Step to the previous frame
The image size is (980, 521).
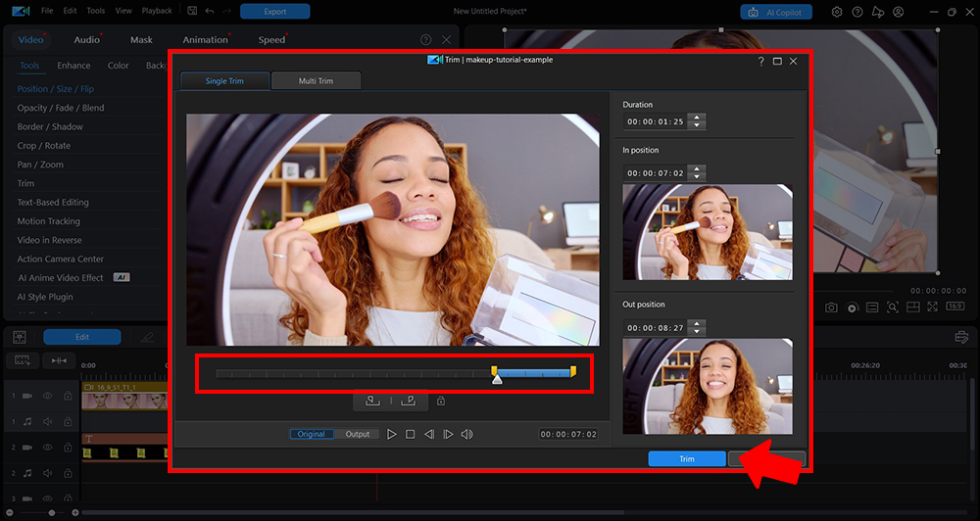(x=429, y=434)
